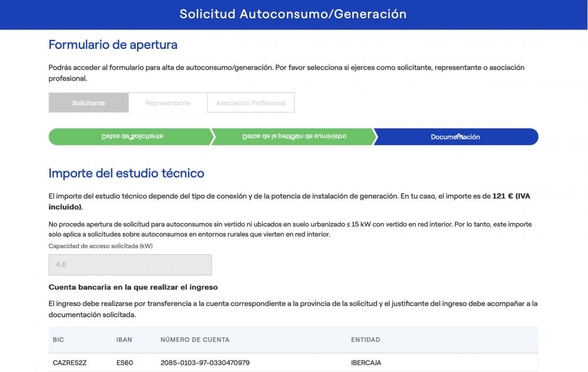Image resolution: width=588 pixels, height=372 pixels.
Task: Click the chevron separator before Documentación
Action: pos(375,137)
